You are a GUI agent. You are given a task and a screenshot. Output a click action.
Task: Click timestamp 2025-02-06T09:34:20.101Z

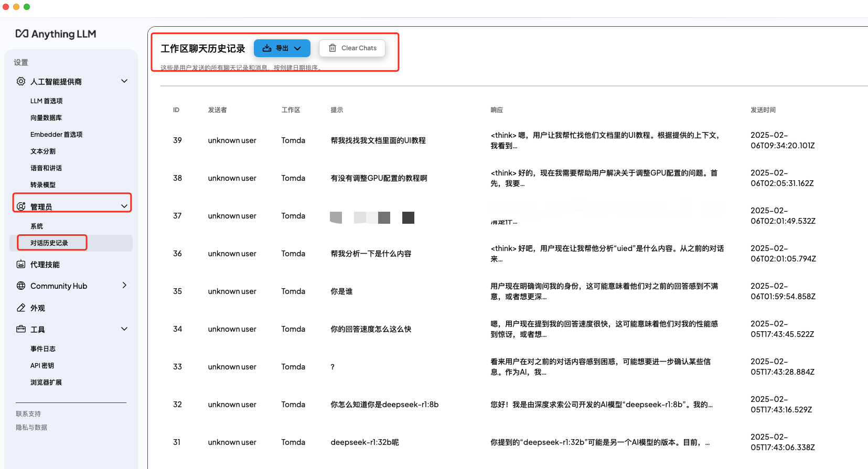tap(783, 140)
